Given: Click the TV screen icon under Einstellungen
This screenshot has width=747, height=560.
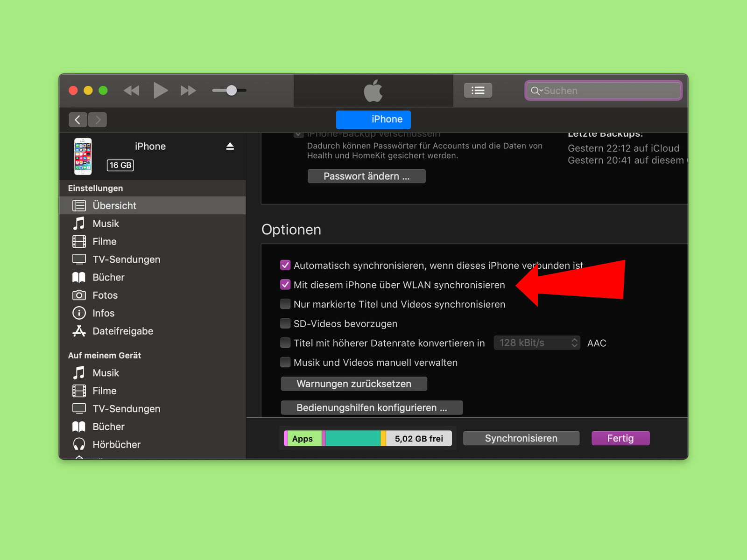Looking at the screenshot, I should click(x=79, y=259).
